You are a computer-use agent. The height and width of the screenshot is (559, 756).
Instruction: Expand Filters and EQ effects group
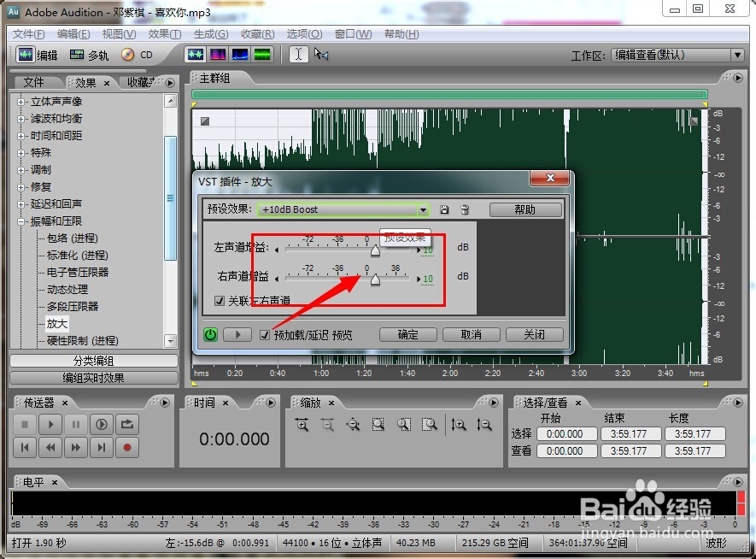pos(21,119)
